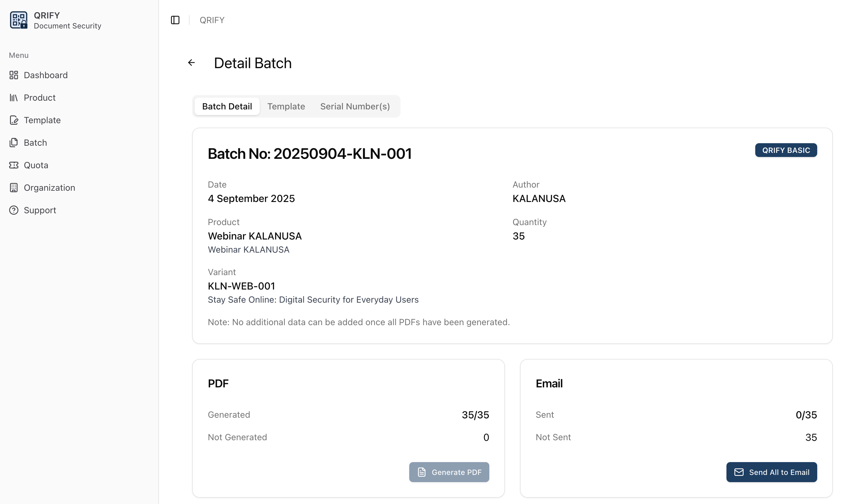
Task: Toggle the sidebar panel icon
Action: 175,20
